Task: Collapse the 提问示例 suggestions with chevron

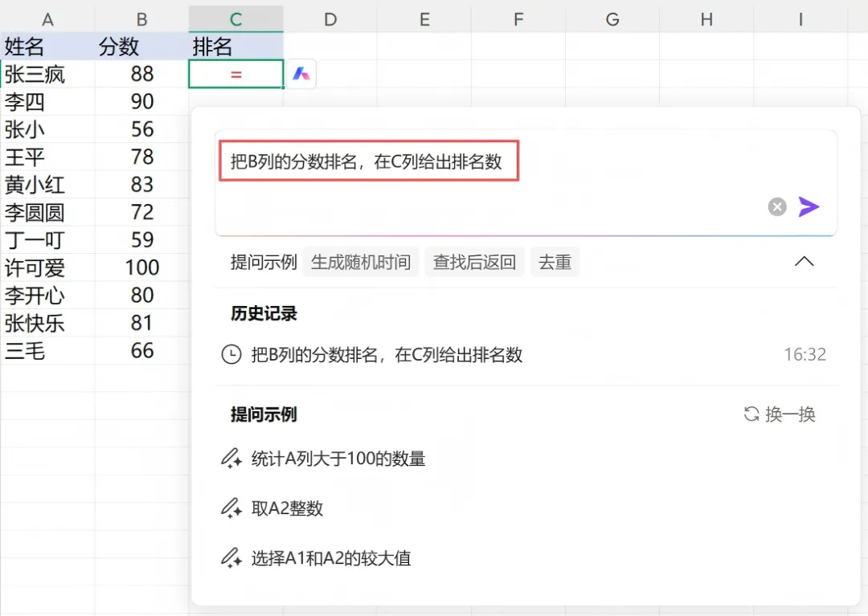Action: coord(804,262)
